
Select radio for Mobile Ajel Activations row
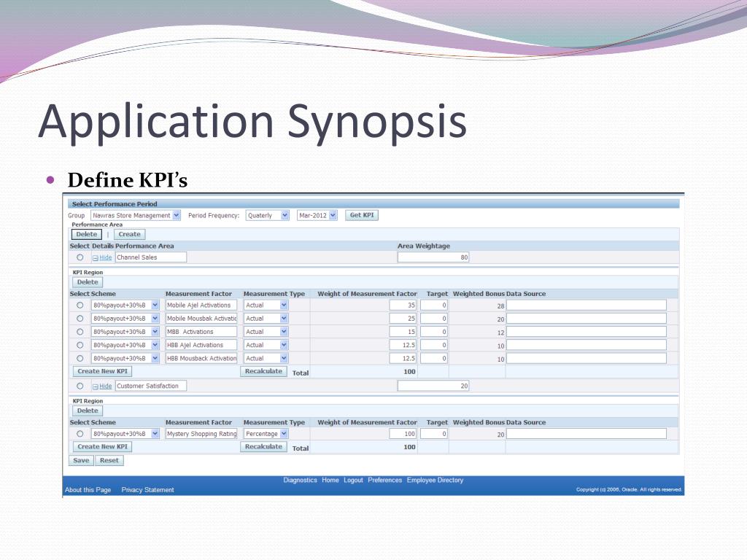click(80, 306)
